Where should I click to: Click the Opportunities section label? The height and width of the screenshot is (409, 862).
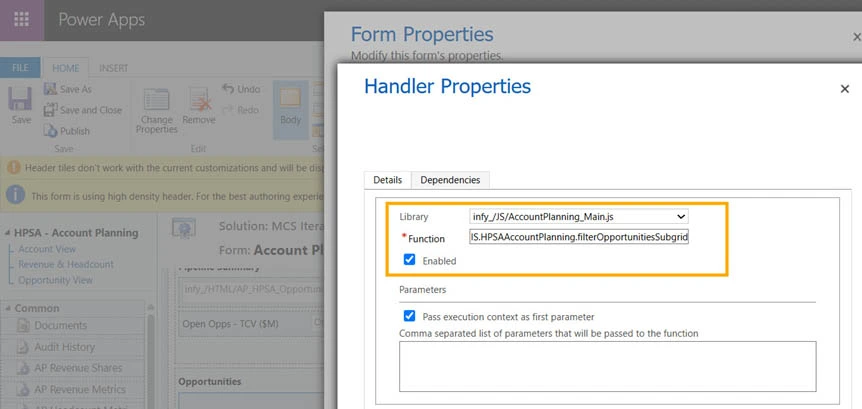[x=209, y=382]
